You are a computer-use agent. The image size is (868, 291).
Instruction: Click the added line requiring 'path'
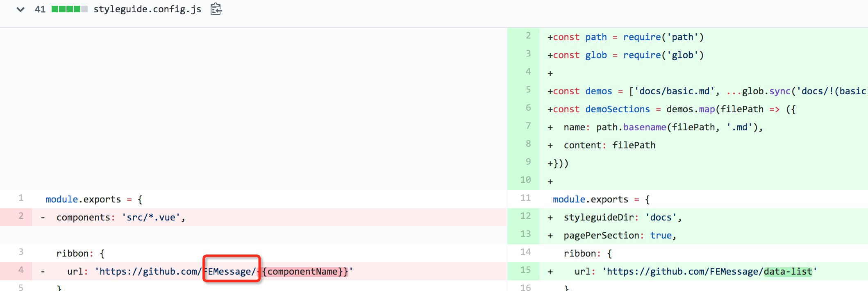click(x=626, y=37)
